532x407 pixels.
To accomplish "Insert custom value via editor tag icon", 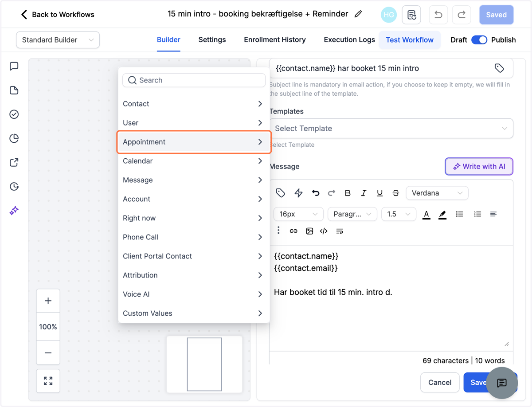I will 280,193.
